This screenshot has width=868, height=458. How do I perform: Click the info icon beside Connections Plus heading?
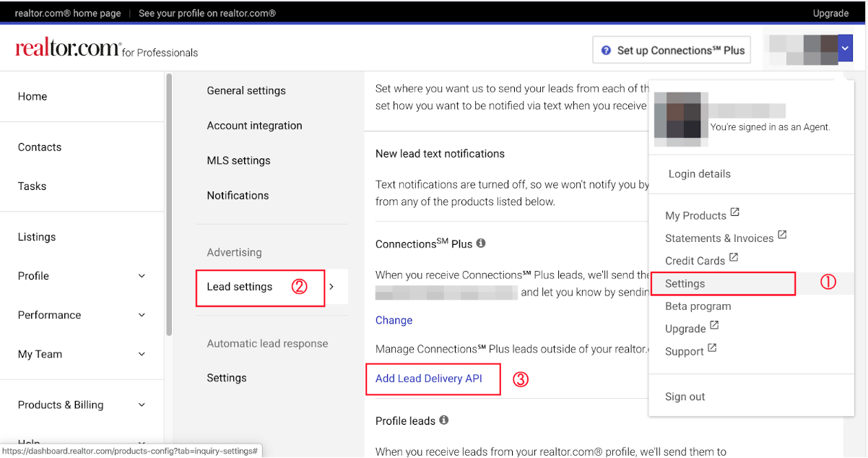pos(481,243)
